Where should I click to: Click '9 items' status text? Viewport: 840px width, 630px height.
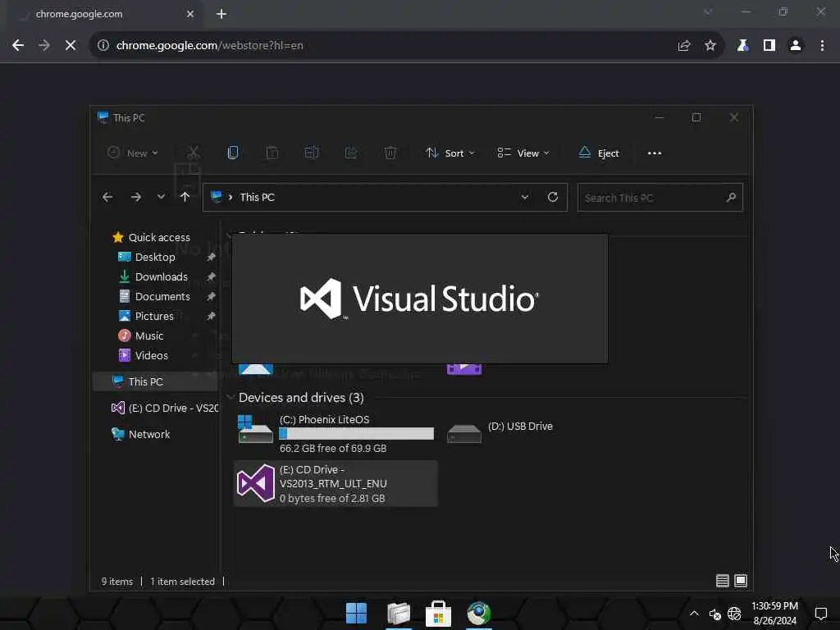click(x=117, y=582)
